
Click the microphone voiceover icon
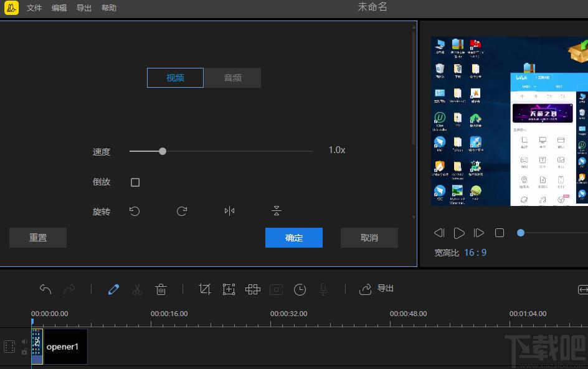pyautogui.click(x=323, y=289)
